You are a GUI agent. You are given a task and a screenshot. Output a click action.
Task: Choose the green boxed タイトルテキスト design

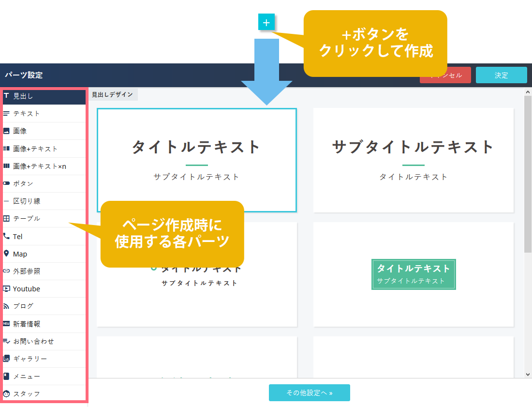pos(413,274)
